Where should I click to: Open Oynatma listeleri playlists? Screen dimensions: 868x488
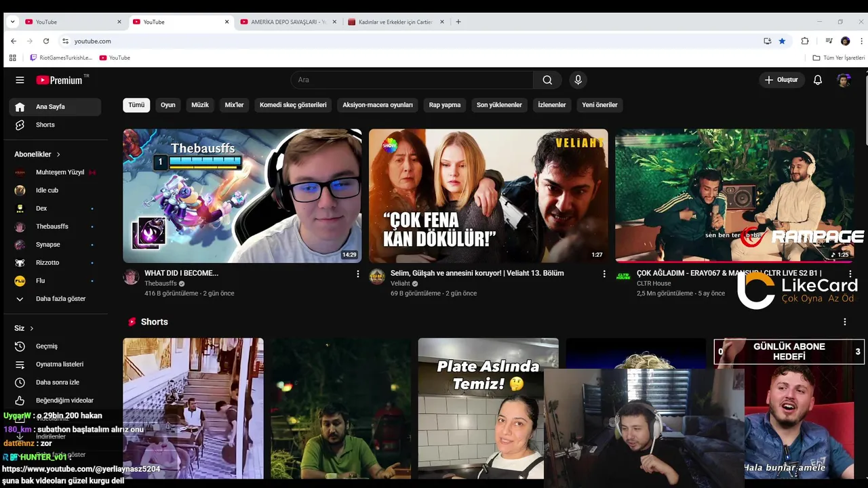[55, 364]
